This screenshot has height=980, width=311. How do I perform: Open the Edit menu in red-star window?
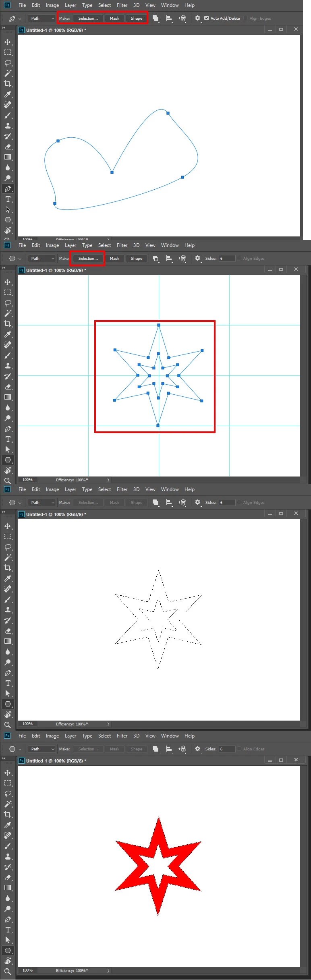coord(36,736)
